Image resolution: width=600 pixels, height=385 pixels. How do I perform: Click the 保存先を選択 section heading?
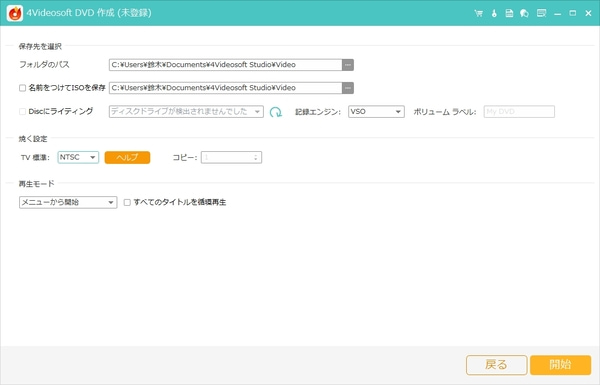click(x=40, y=47)
